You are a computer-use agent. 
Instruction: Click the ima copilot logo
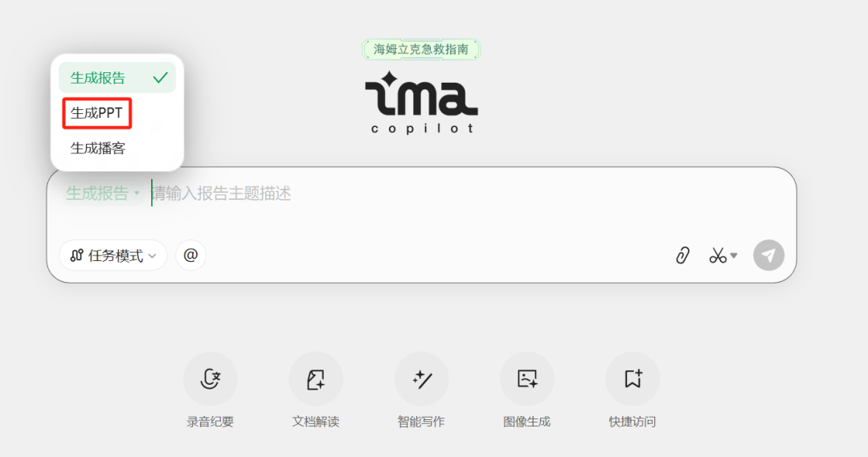pyautogui.click(x=421, y=103)
